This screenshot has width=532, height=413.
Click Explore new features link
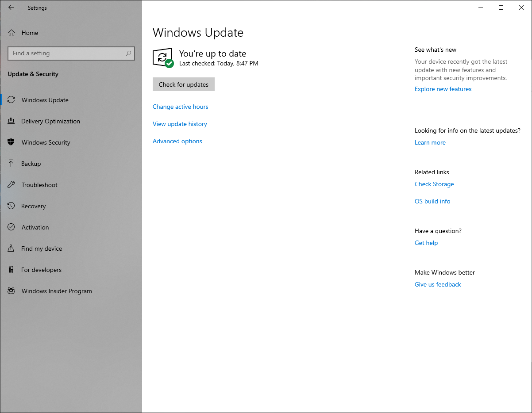click(443, 89)
